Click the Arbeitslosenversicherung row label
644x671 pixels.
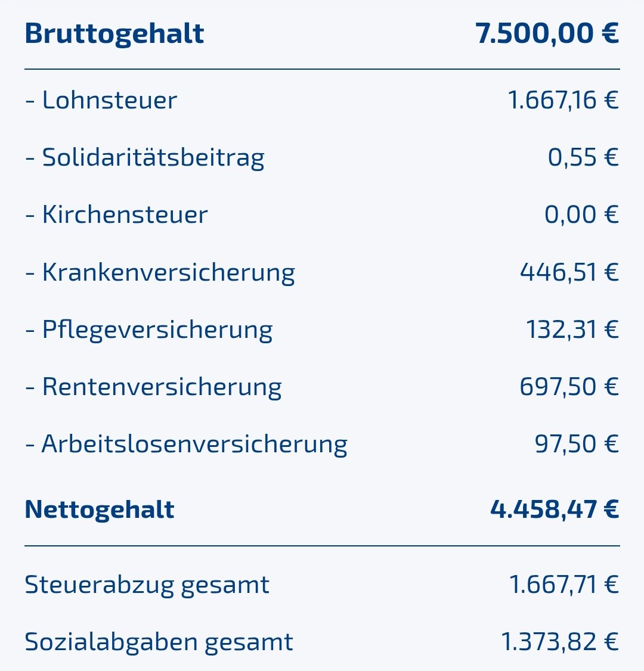point(186,444)
